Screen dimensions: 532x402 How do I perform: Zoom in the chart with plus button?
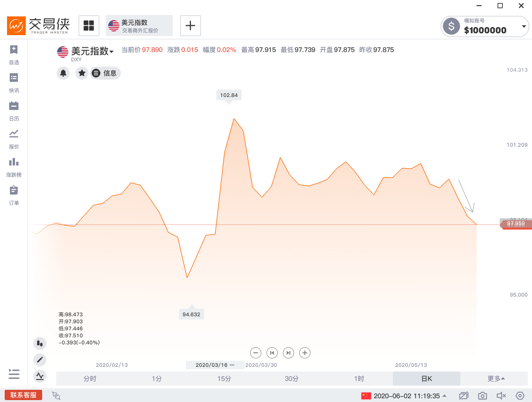point(305,353)
